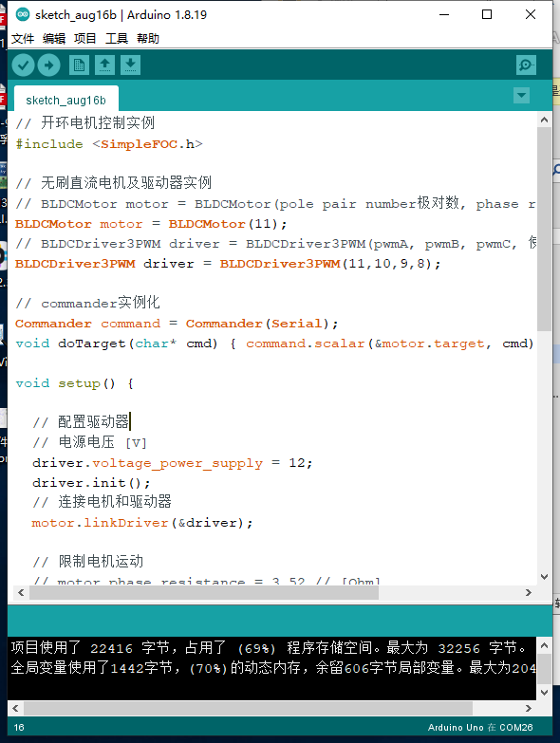
Task: Click the console scrollbar down arrow
Action: click(545, 693)
